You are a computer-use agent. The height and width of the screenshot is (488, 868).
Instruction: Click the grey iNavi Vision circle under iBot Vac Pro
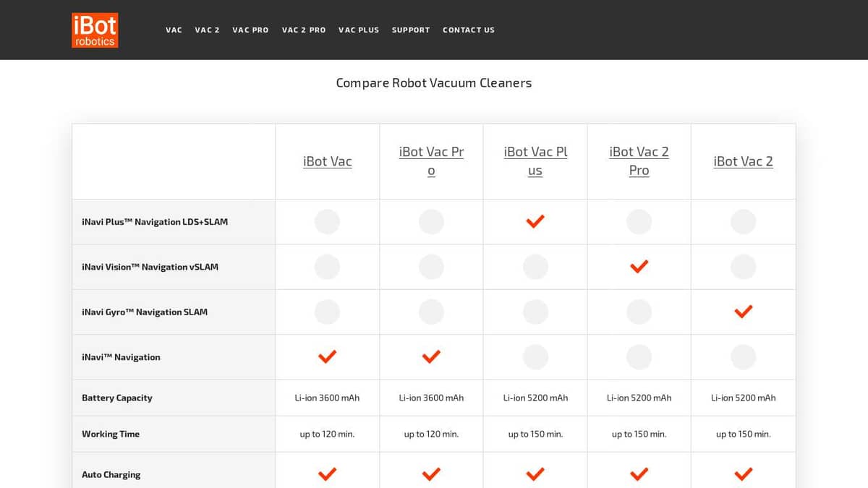click(431, 267)
